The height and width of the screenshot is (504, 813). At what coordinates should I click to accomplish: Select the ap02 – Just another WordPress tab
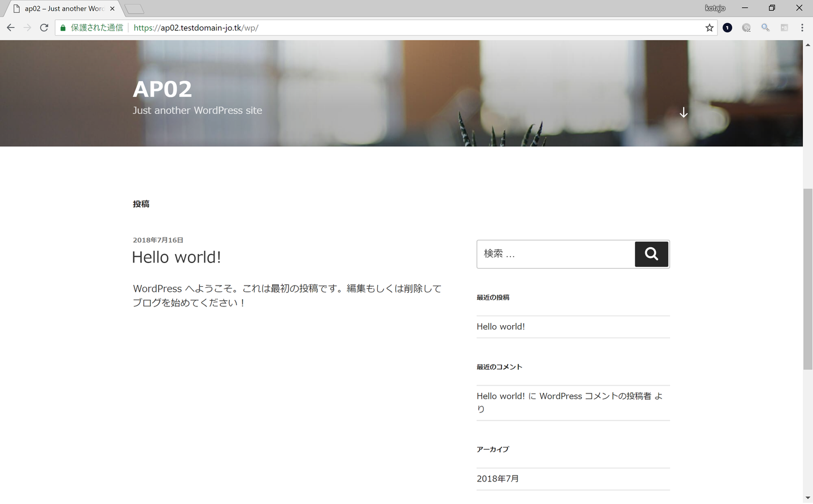pyautogui.click(x=64, y=8)
